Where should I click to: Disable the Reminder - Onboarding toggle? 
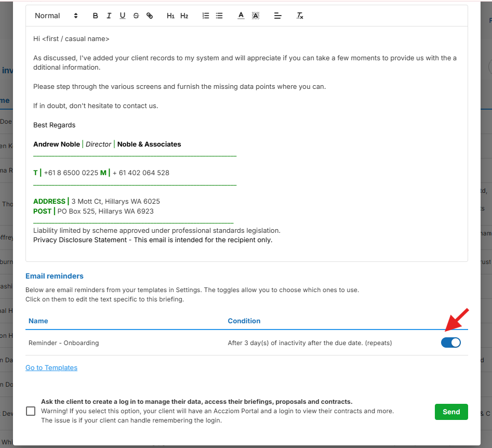tap(450, 342)
